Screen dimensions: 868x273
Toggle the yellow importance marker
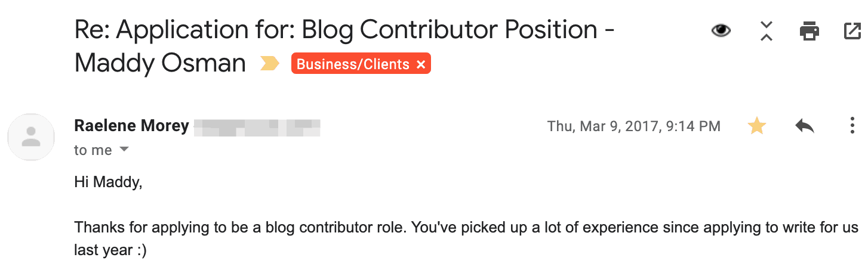[270, 64]
